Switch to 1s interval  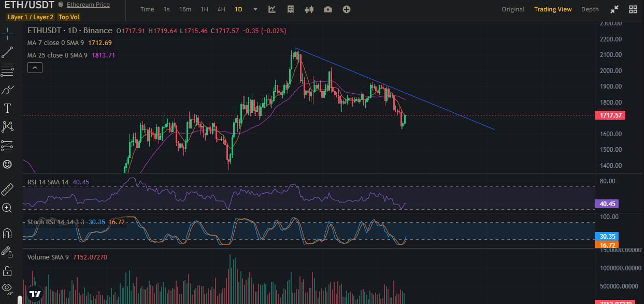click(x=166, y=9)
